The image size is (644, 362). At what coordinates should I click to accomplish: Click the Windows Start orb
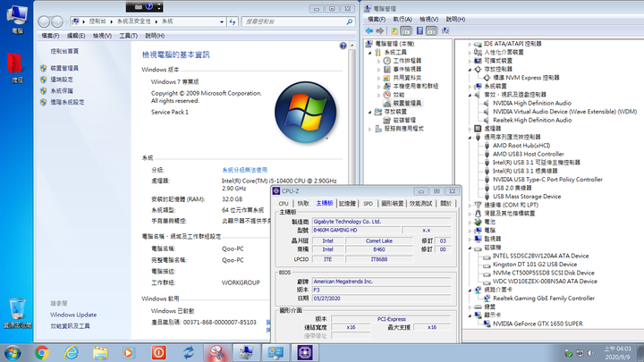(x=13, y=353)
